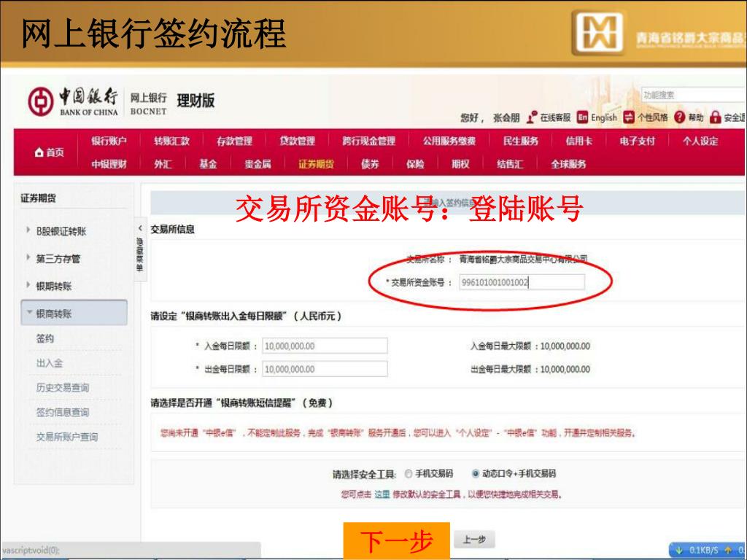Click the user name 张会朋

pyautogui.click(x=506, y=117)
